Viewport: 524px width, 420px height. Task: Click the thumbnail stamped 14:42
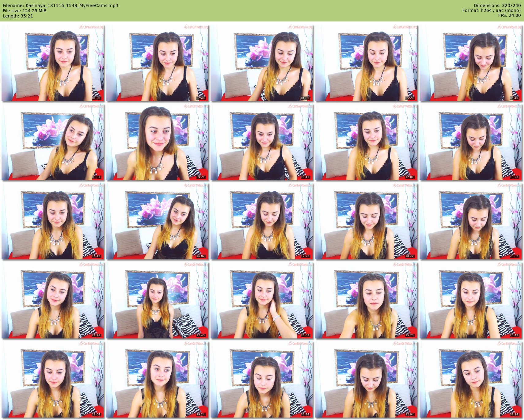[53, 221]
